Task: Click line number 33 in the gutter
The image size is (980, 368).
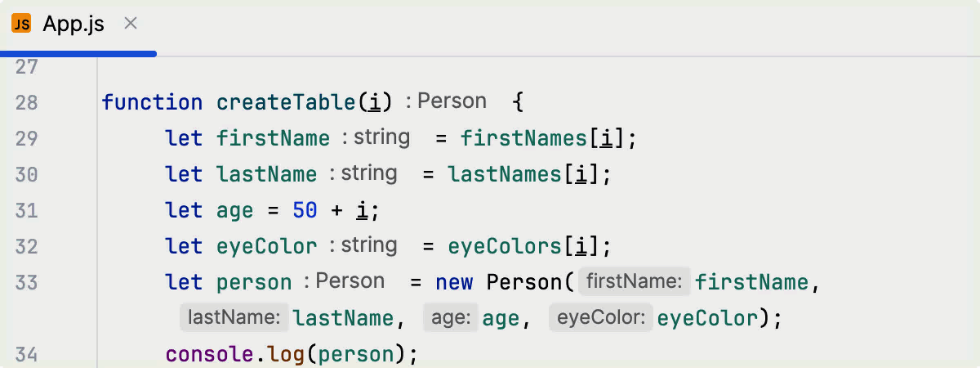Action: click(x=27, y=283)
